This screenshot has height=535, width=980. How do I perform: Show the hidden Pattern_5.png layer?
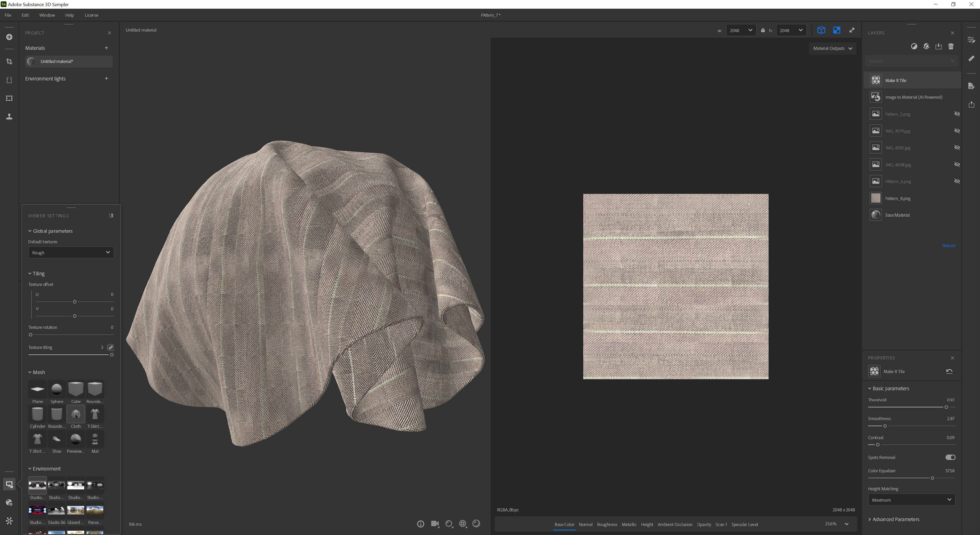pos(956,114)
